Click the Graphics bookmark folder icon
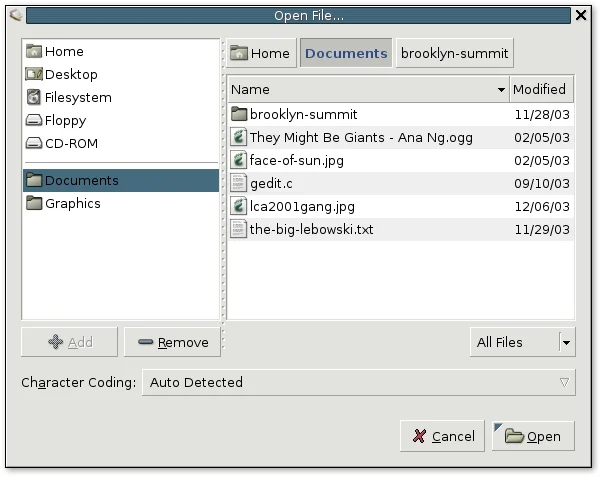Screen dimensions: 601x477 tap(34, 203)
